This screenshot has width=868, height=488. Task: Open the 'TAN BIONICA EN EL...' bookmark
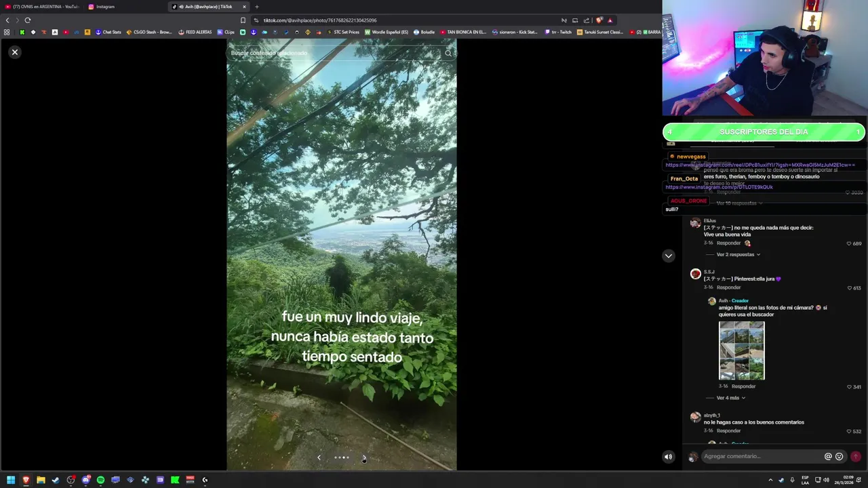click(x=463, y=32)
